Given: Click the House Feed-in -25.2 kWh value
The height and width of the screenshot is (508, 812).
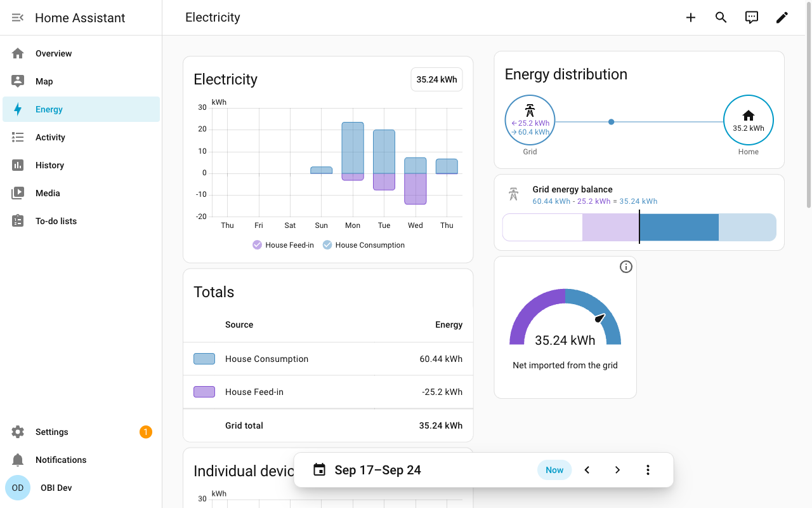Looking at the screenshot, I should pos(442,392).
